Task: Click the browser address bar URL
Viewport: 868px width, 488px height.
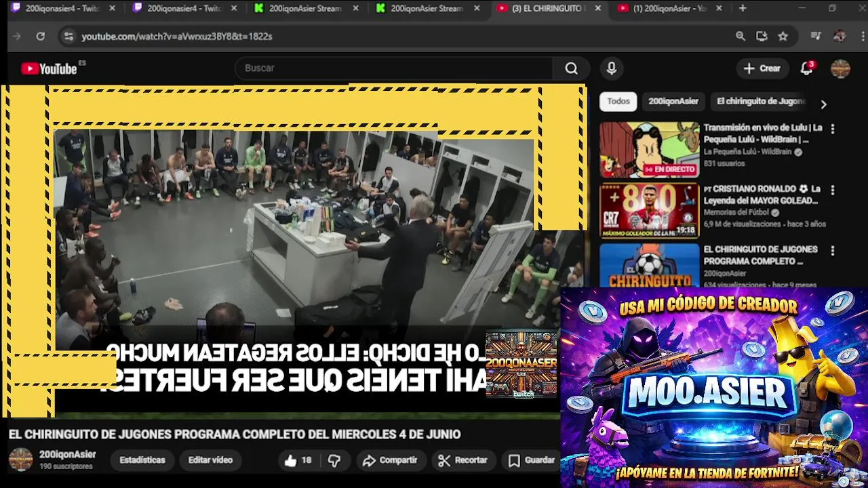Action: 176,37
